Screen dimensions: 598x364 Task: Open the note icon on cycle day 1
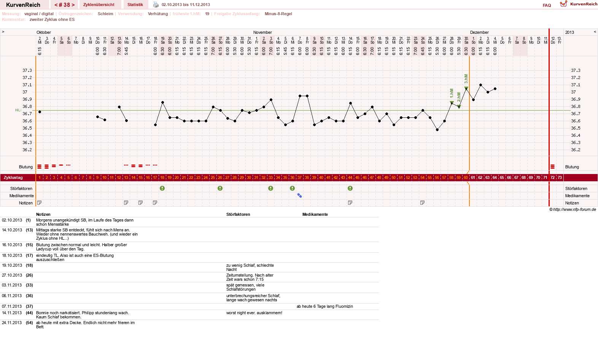[40, 203]
